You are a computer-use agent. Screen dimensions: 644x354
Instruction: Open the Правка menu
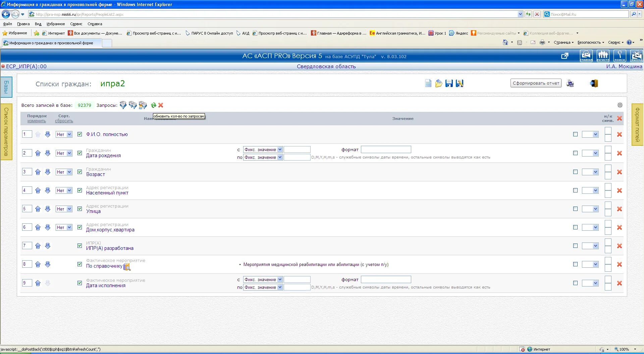pyautogui.click(x=23, y=24)
